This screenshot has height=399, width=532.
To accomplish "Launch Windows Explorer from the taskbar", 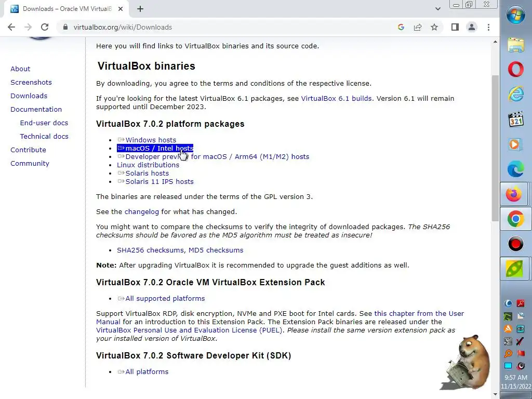I will (x=516, y=45).
